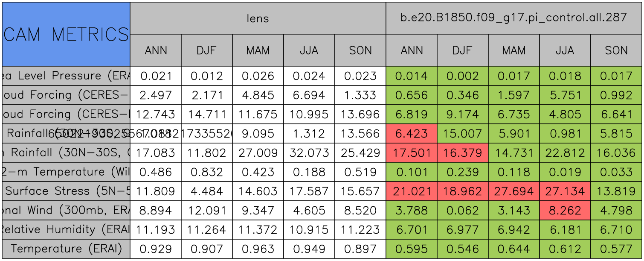Screen dimensions: 644x261
Task: Click the cell with value 0.929
Action: click(156, 249)
